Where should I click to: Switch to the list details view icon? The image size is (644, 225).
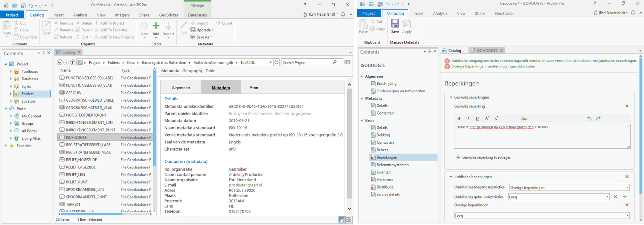[341, 219]
